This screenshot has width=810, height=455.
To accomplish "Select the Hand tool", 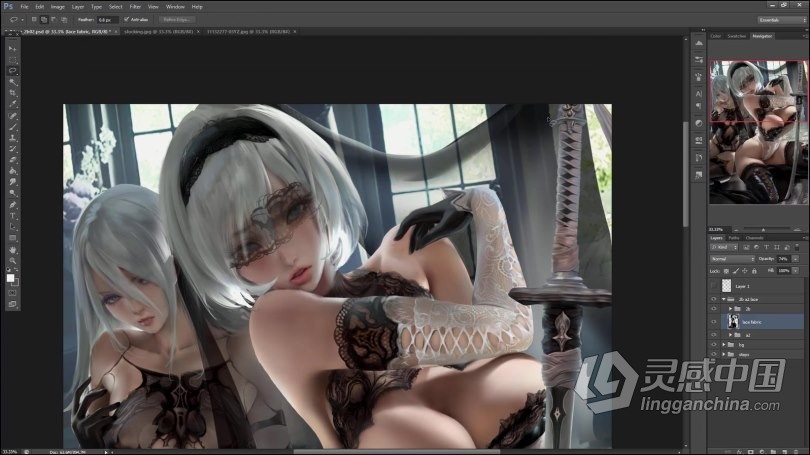I will coord(12,249).
